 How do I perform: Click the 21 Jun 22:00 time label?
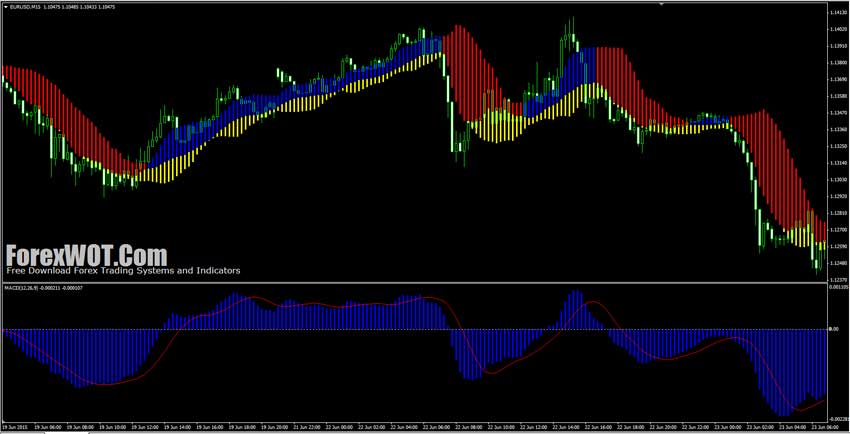coord(307,427)
